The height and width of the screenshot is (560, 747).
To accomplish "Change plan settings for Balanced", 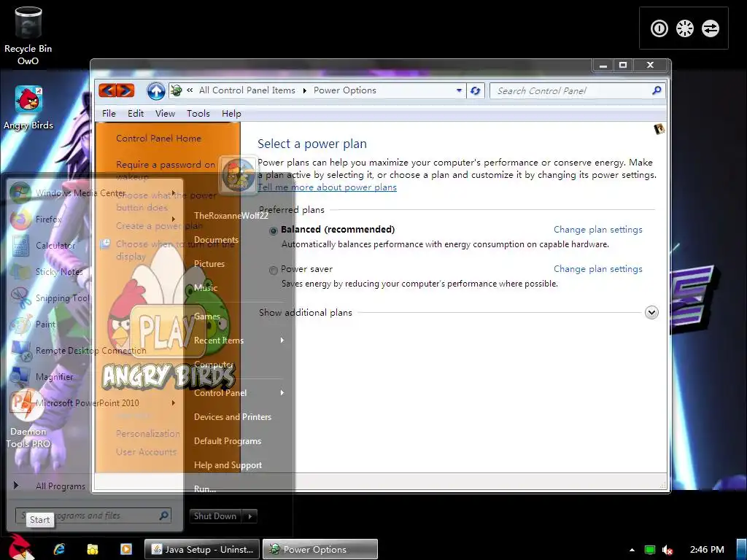I will point(598,230).
